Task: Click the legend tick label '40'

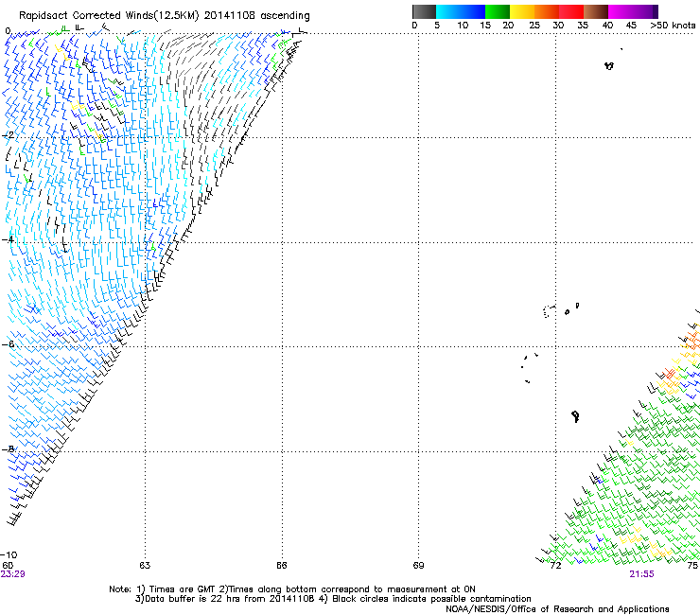Action: pyautogui.click(x=607, y=26)
